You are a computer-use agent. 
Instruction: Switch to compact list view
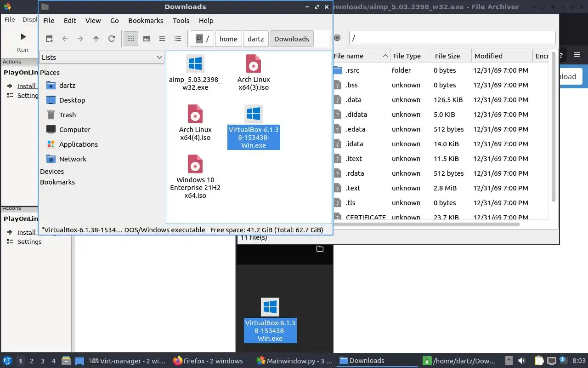tap(162, 39)
